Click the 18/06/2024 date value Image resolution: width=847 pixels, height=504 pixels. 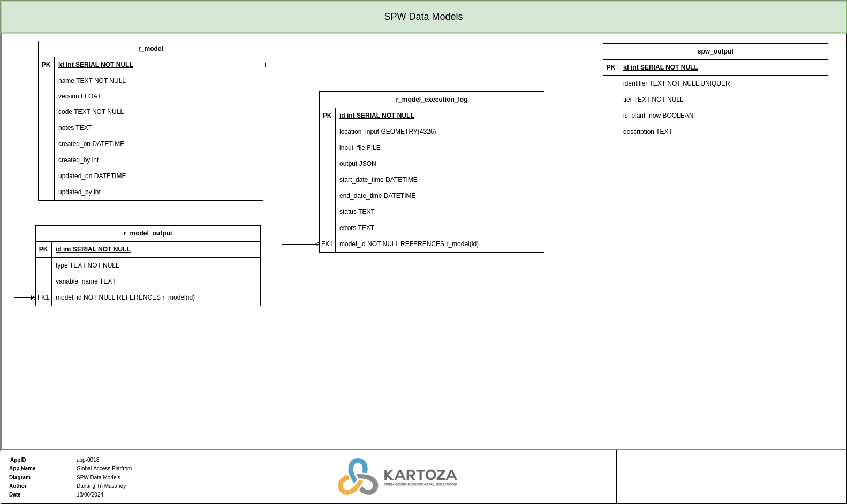click(90, 495)
